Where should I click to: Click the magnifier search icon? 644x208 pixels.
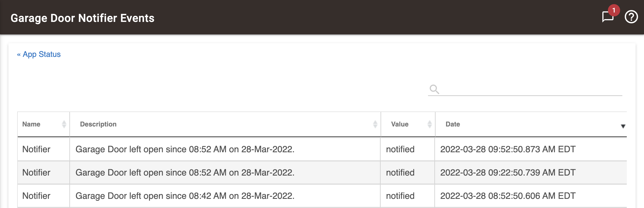pos(434,89)
